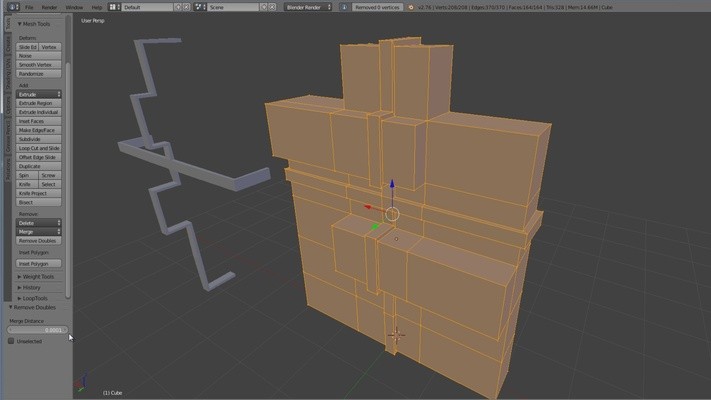
Task: Switch to the Relations tab
Action: 8,170
